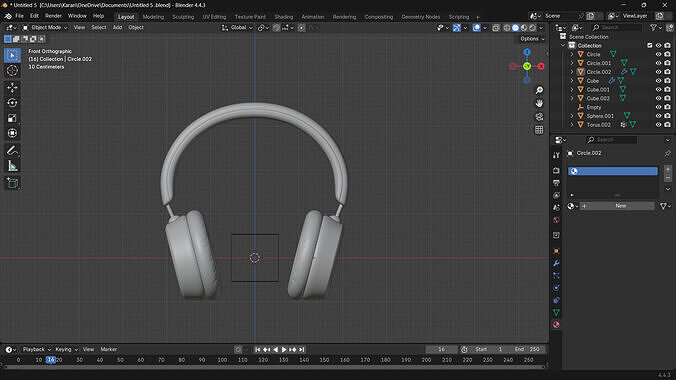
Task: Select the Measure tool
Action: click(x=12, y=166)
